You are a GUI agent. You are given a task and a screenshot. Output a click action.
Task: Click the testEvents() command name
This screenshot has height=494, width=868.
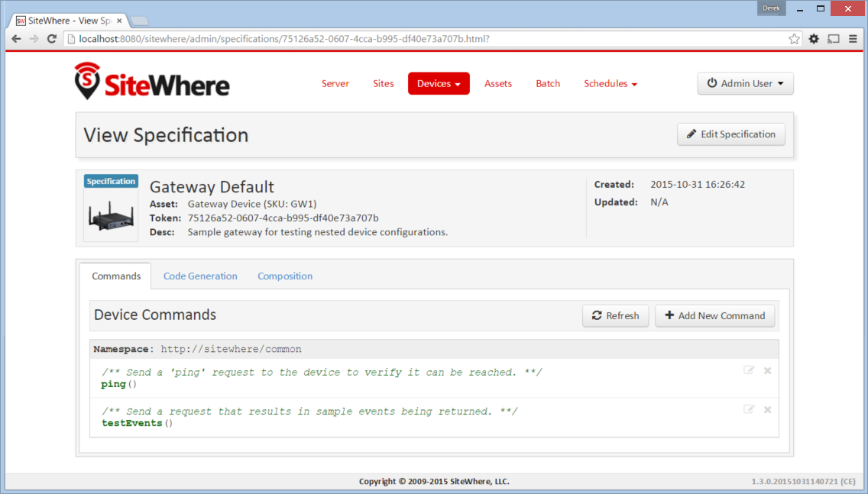coord(137,424)
